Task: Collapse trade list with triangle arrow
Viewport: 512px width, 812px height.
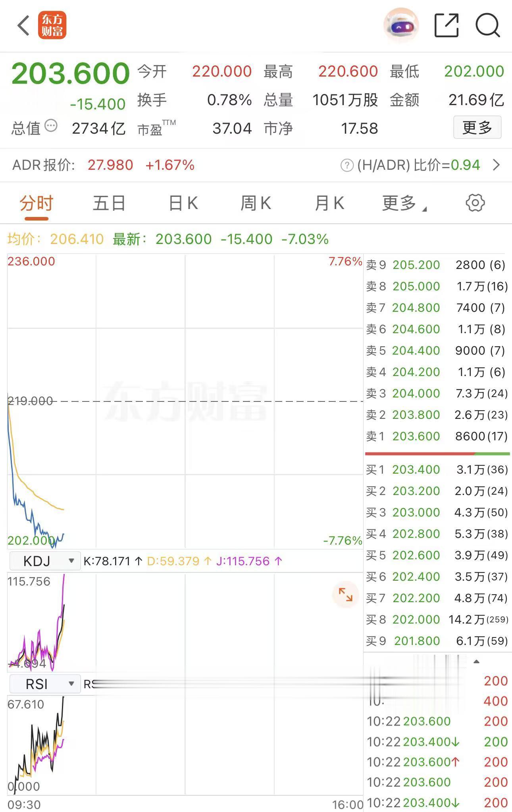Action: point(477,662)
